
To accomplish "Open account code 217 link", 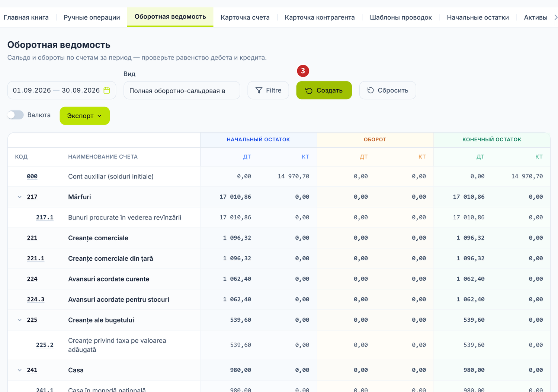I will click(32, 197).
